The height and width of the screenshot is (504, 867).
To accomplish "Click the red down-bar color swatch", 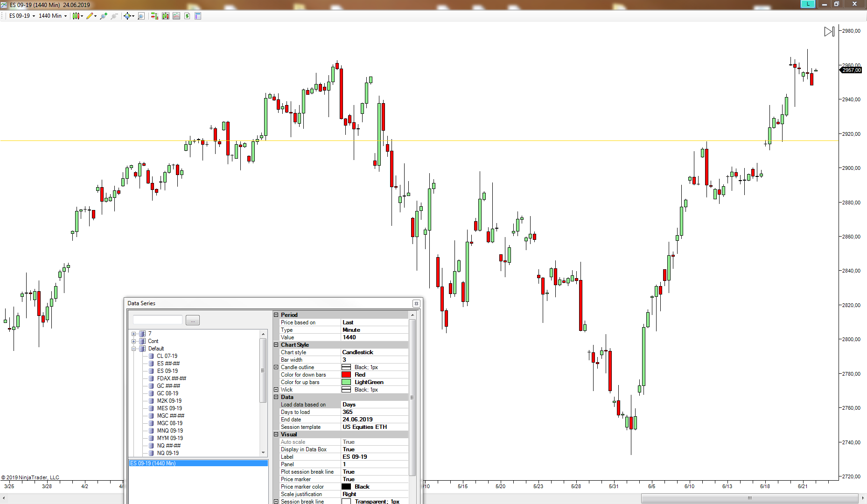I will (x=346, y=375).
